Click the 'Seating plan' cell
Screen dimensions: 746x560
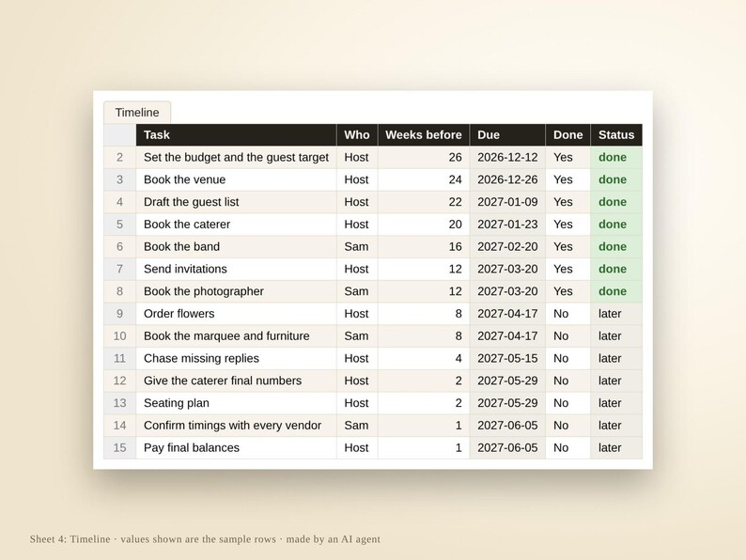236,403
